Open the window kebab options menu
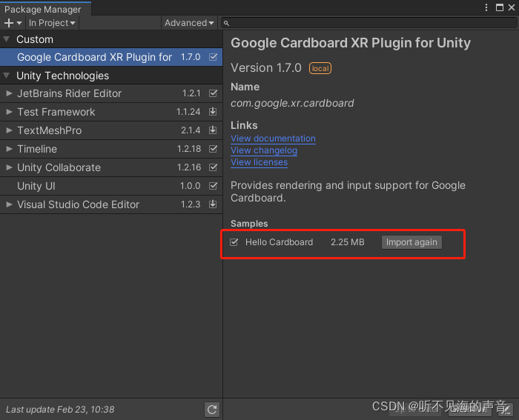 point(486,7)
